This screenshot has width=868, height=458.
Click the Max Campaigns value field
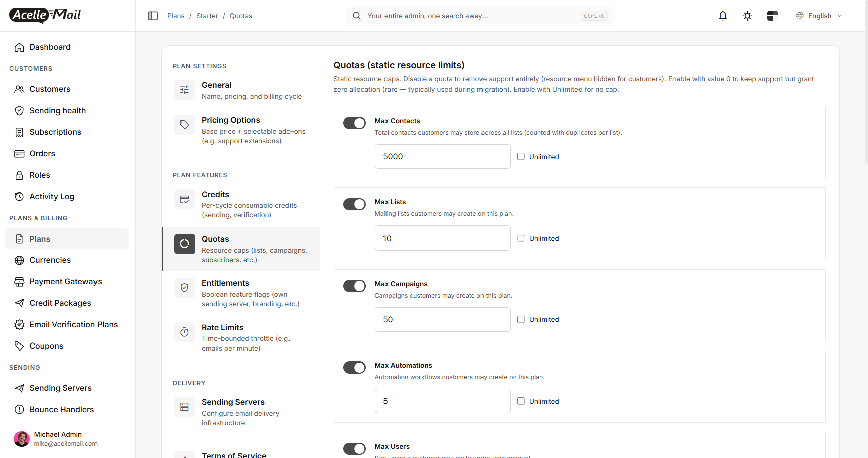tap(442, 319)
